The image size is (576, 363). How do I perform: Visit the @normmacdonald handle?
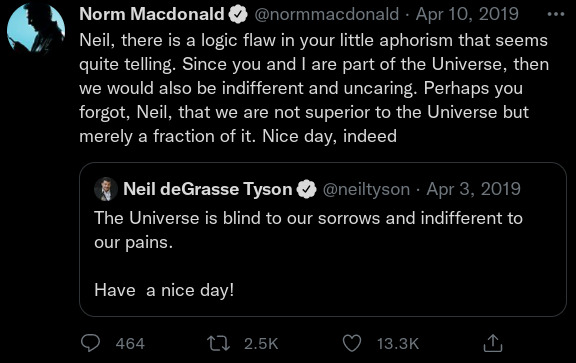tap(327, 14)
